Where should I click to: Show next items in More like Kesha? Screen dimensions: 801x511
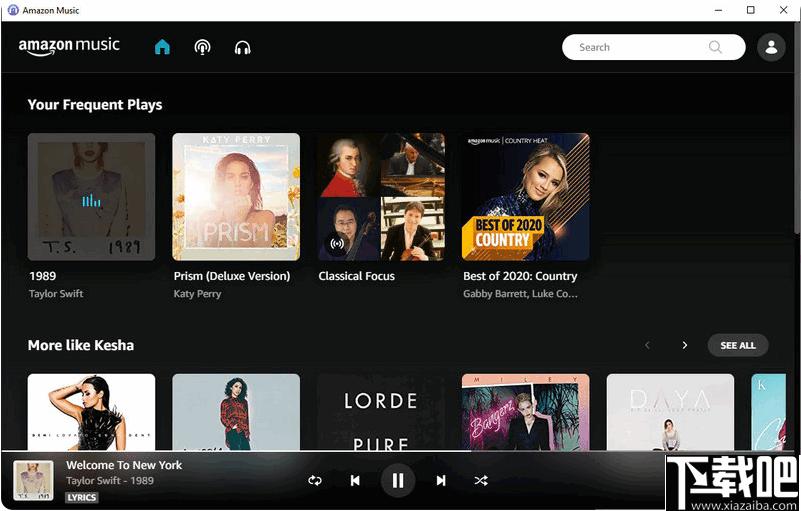(685, 345)
